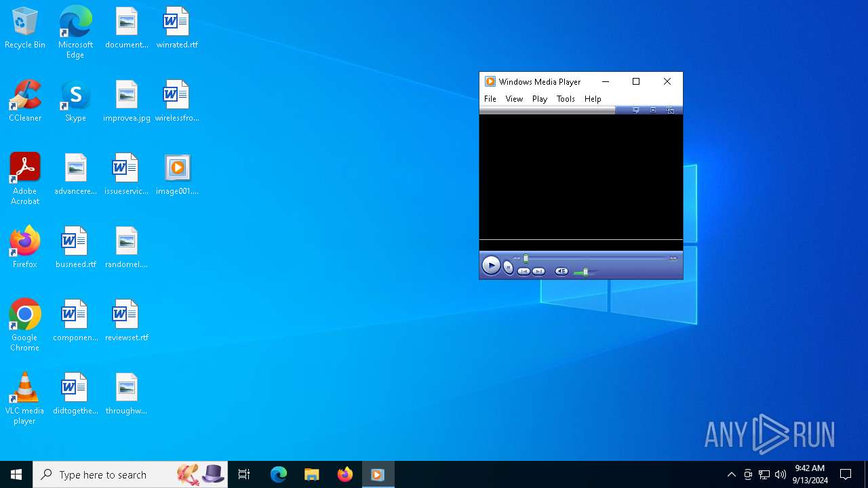Open the View menu

[x=514, y=99]
